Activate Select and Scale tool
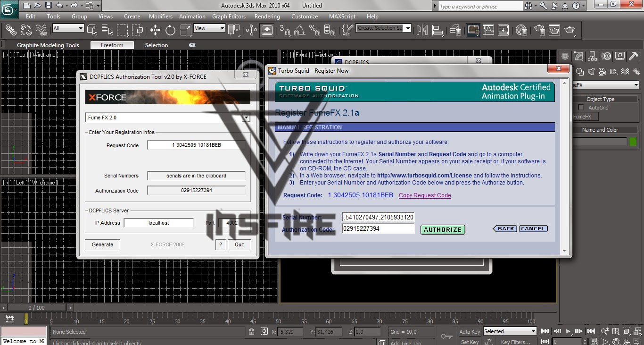Image resolution: width=644 pixels, height=345 pixels. pos(186,30)
